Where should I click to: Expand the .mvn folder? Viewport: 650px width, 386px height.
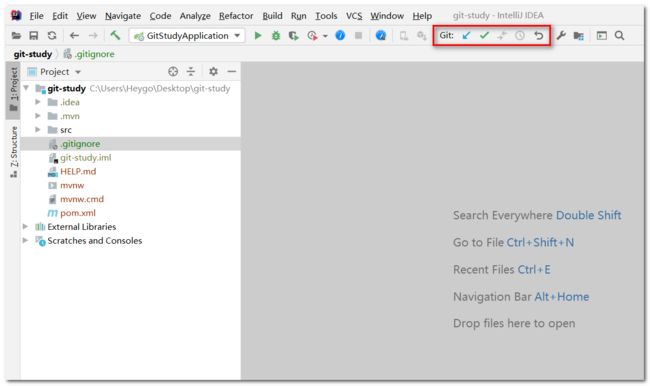tap(38, 116)
